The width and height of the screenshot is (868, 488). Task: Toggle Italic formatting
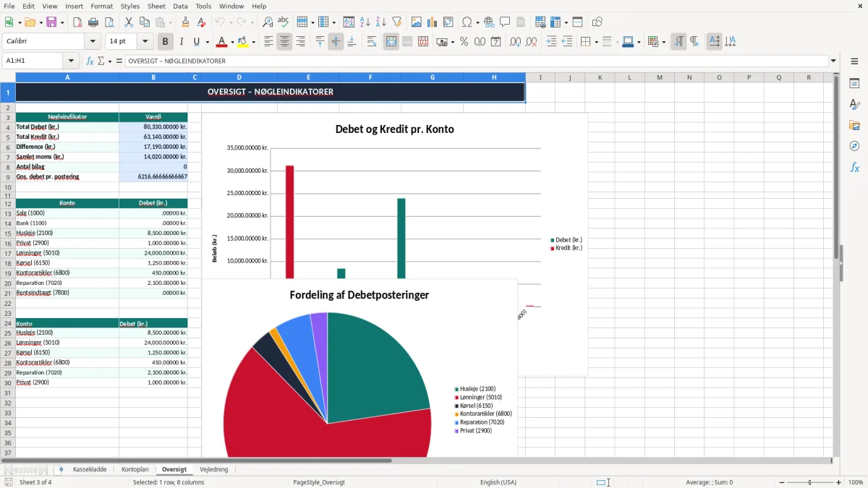point(181,42)
